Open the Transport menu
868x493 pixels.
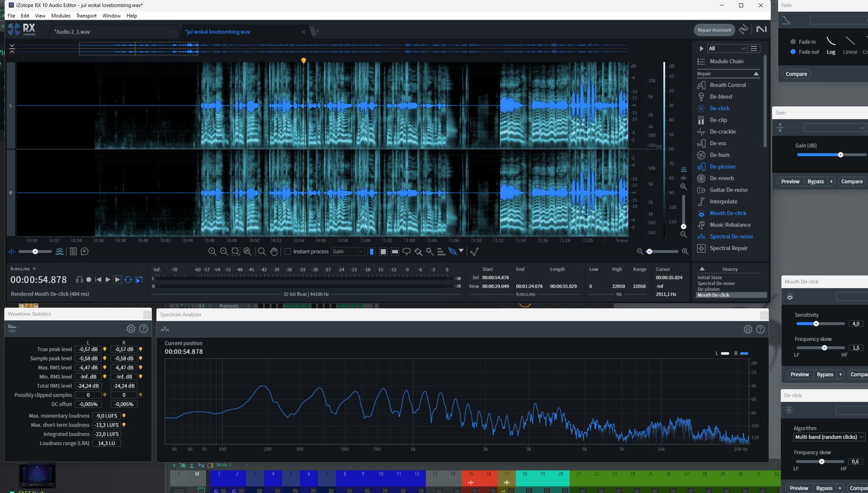point(86,16)
